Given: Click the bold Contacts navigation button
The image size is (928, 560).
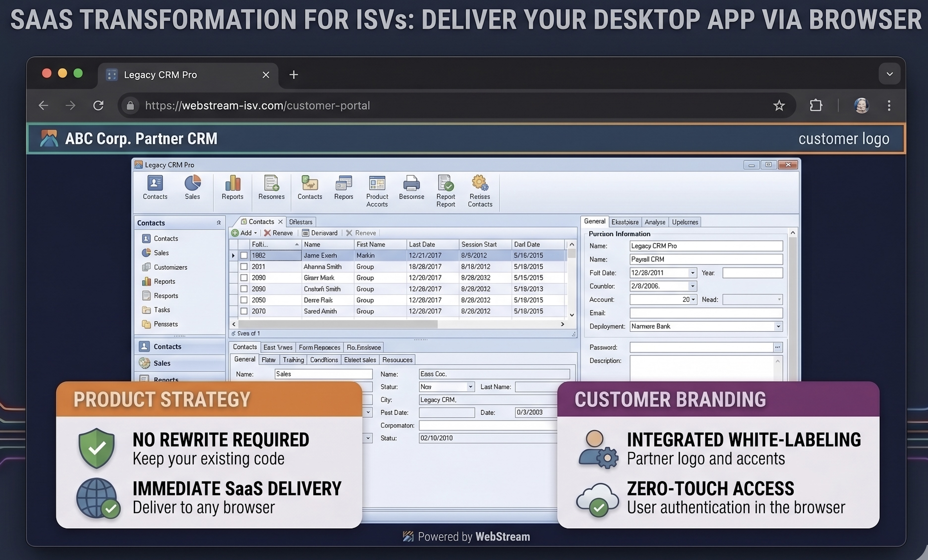Looking at the screenshot, I should click(x=180, y=346).
